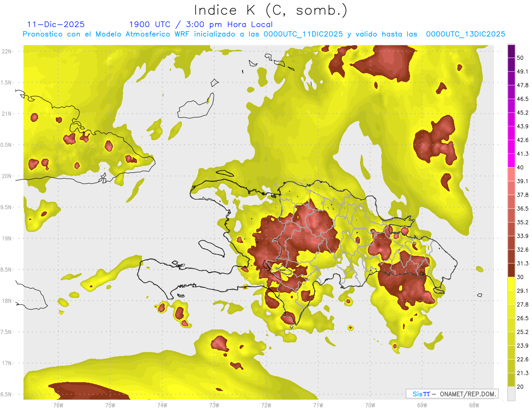Viewport: 532px width, 411px height.
Task: Click the colorbar value '29.1'
Action: pyautogui.click(x=523, y=291)
